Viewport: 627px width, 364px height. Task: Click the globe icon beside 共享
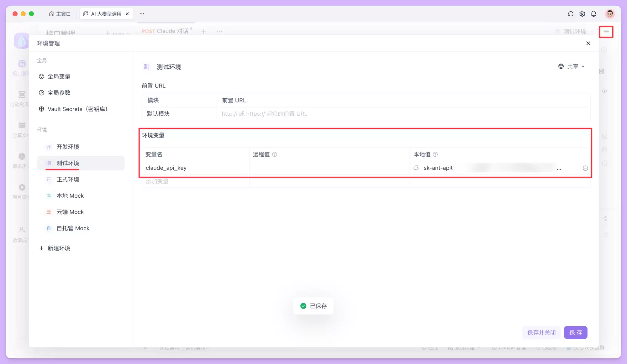click(x=561, y=66)
